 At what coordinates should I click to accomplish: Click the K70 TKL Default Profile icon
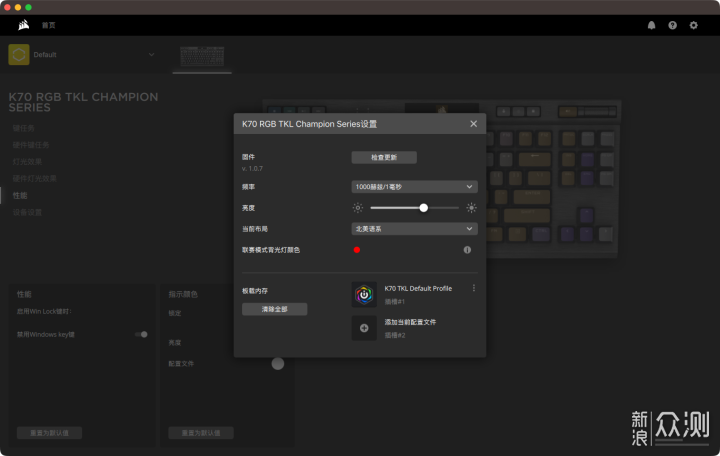(364, 294)
